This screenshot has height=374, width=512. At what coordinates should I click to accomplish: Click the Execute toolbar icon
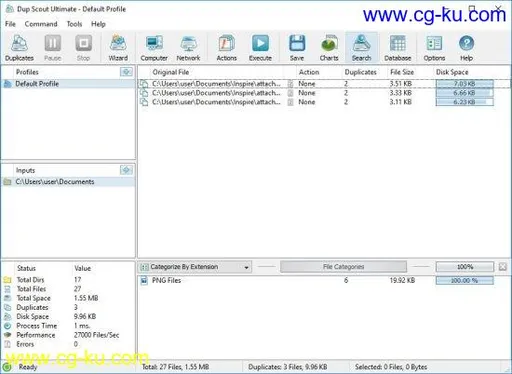(x=260, y=48)
